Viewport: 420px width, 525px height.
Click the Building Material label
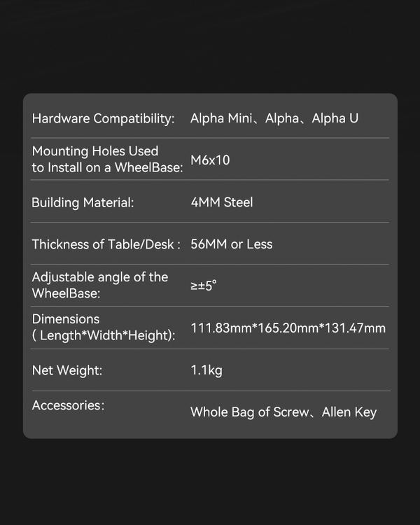point(83,202)
